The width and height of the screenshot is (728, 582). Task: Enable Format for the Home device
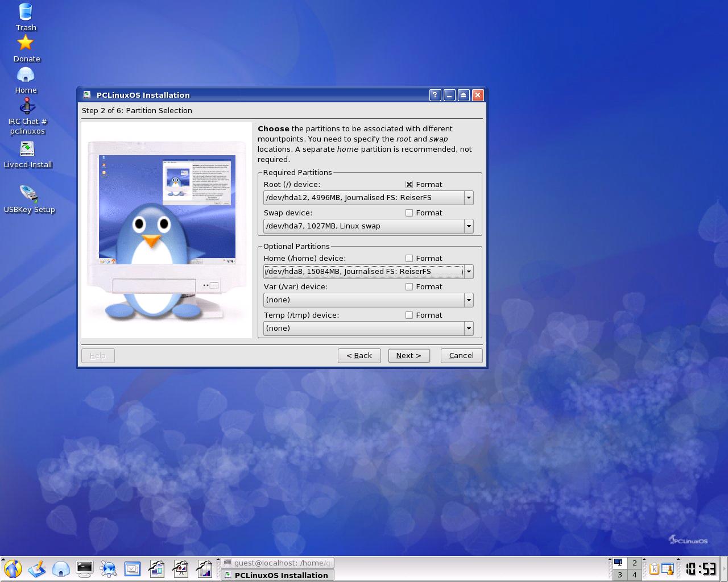[409, 258]
